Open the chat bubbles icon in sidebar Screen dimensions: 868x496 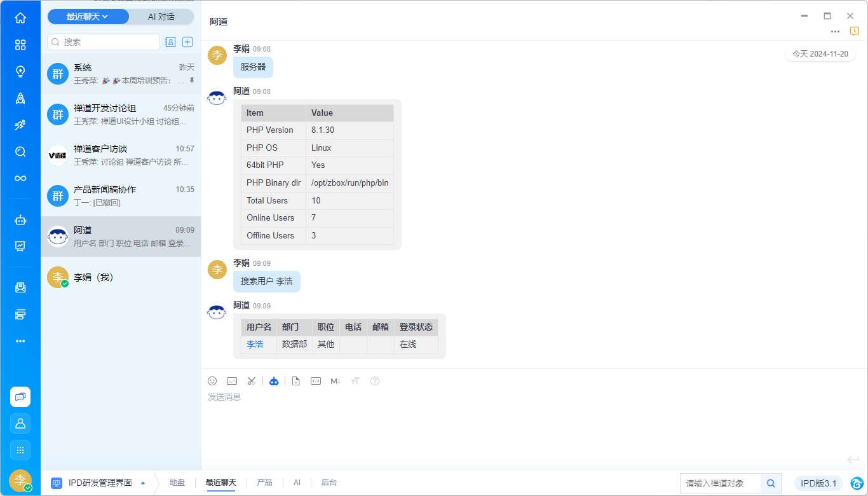tap(20, 397)
